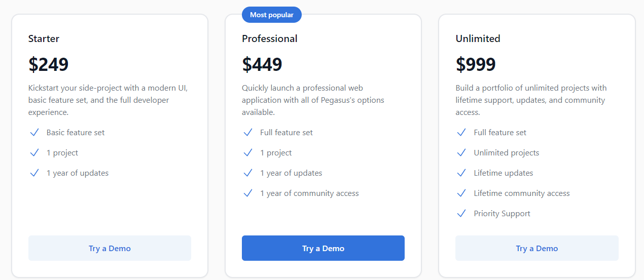This screenshot has width=644, height=280.
Task: Select the Starter plan title
Action: pos(44,38)
